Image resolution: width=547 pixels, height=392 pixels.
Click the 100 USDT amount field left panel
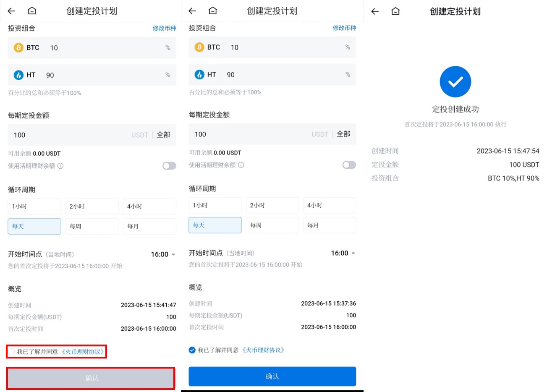(92, 135)
